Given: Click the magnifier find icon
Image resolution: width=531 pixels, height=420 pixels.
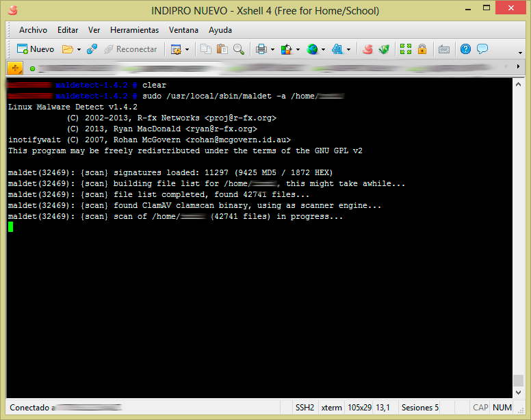Looking at the screenshot, I should click(239, 49).
